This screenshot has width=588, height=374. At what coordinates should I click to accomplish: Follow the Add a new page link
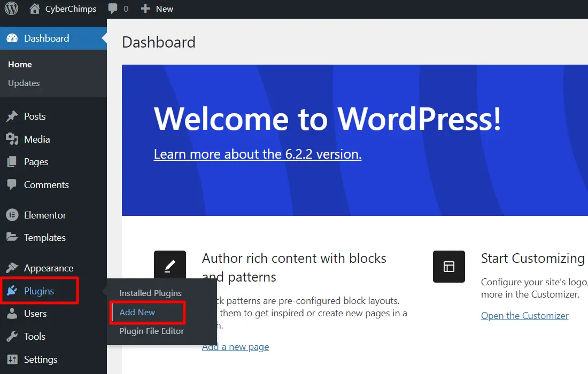[236, 347]
